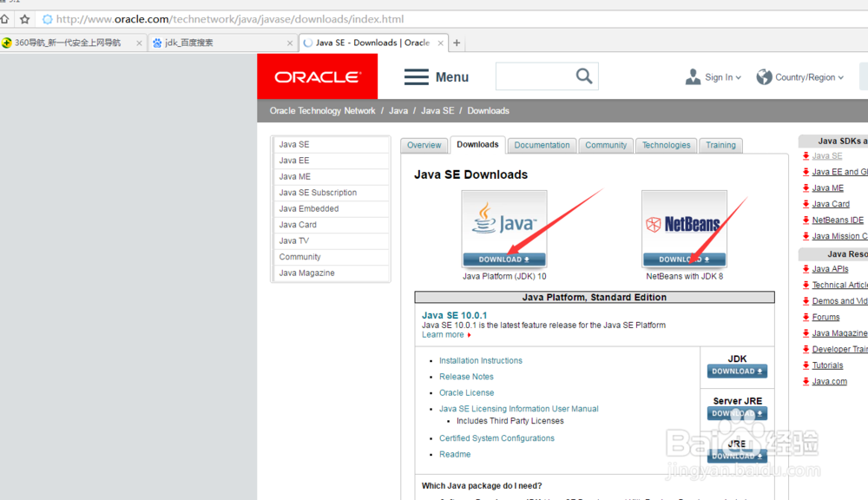Click the 360 navigation tab favicon
This screenshot has height=500, width=868.
pos(7,43)
